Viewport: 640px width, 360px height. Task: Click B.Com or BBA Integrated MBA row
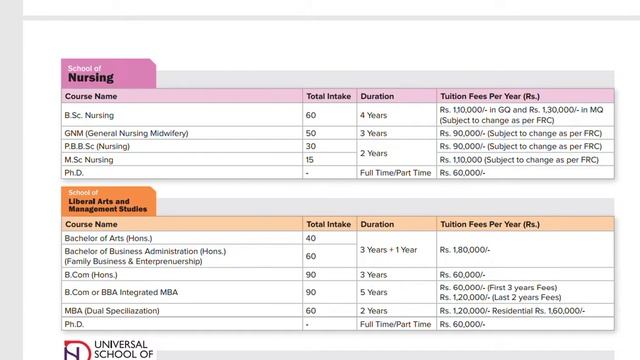[x=338, y=292]
